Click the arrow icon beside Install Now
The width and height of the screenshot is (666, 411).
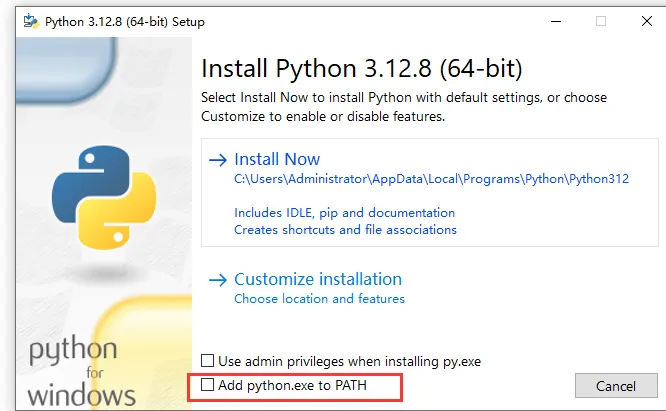(x=215, y=159)
